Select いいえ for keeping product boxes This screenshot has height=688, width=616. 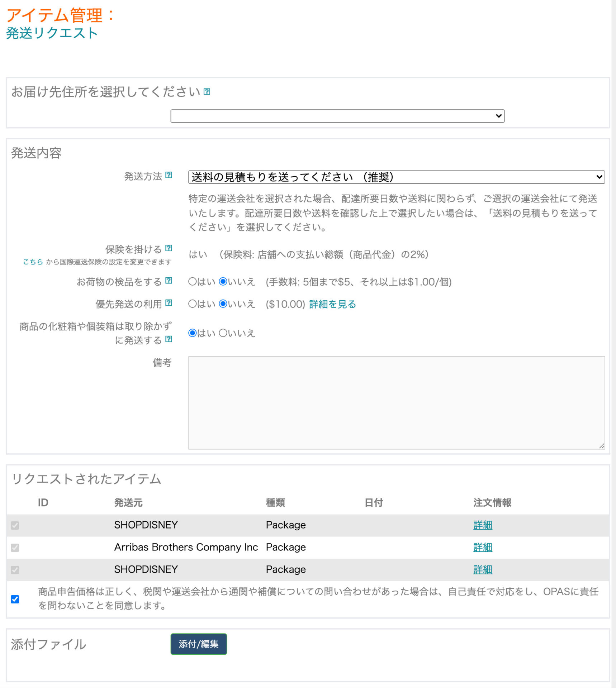(223, 333)
